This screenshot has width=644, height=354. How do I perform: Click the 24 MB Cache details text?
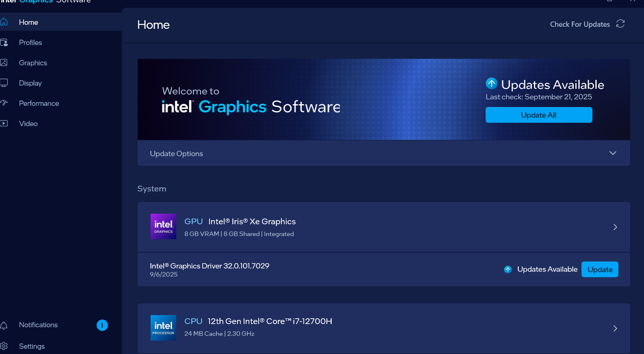coord(219,334)
